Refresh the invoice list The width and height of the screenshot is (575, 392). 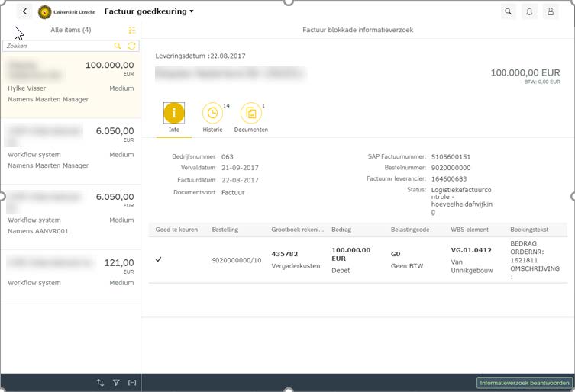132,46
